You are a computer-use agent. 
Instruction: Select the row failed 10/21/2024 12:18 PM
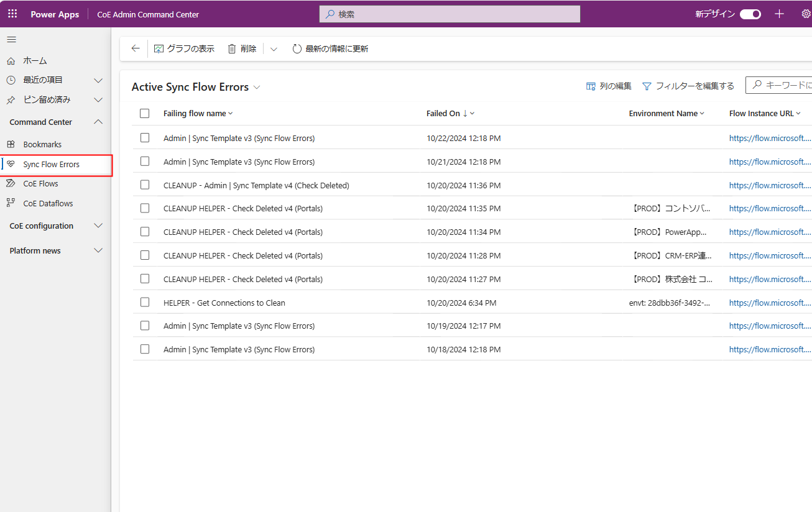pyautogui.click(x=145, y=162)
